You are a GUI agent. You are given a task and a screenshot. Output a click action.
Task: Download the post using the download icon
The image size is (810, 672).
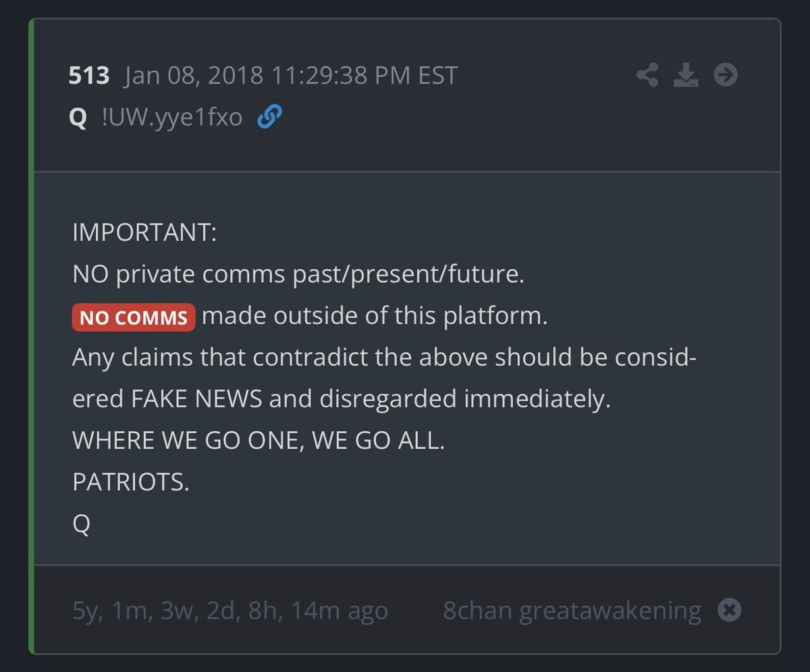pos(686,75)
